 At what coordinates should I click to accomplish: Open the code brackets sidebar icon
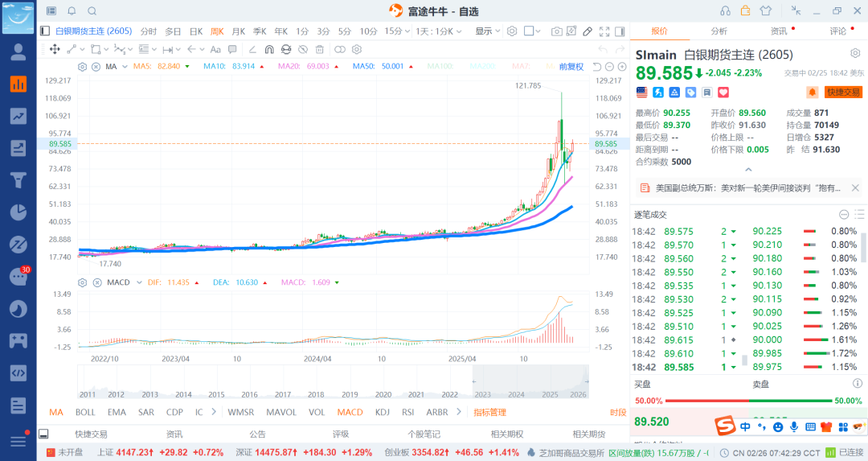click(18, 373)
